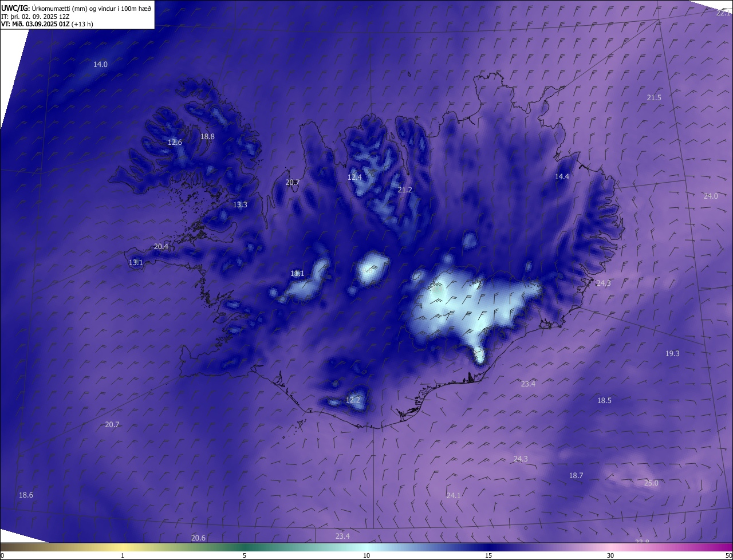The width and height of the screenshot is (733, 560).
Task: Click the 30 tick on color scale
Action: coord(610,556)
